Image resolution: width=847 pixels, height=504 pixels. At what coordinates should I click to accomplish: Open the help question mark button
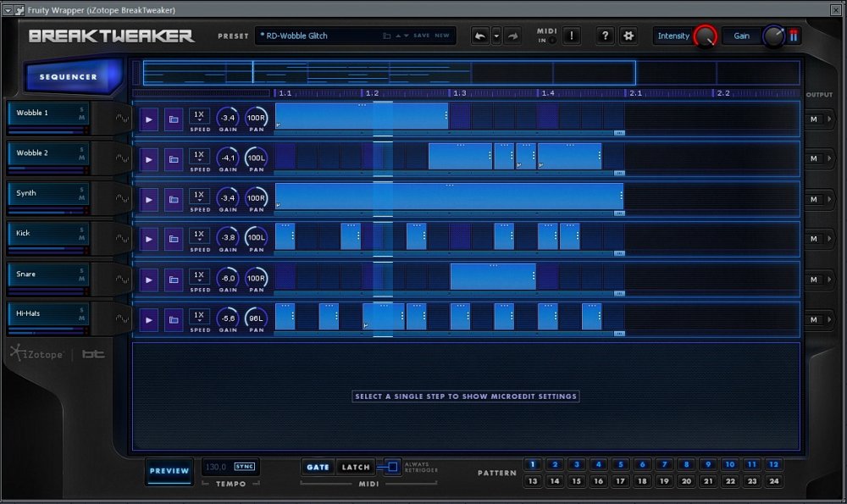605,36
